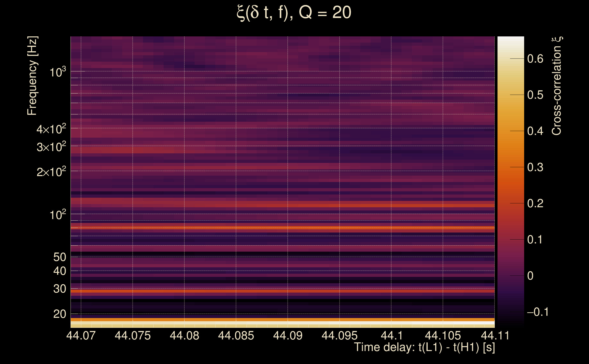Click the 20 Hz tick label
Image resolution: width=589 pixels, height=364 pixels.
59,314
